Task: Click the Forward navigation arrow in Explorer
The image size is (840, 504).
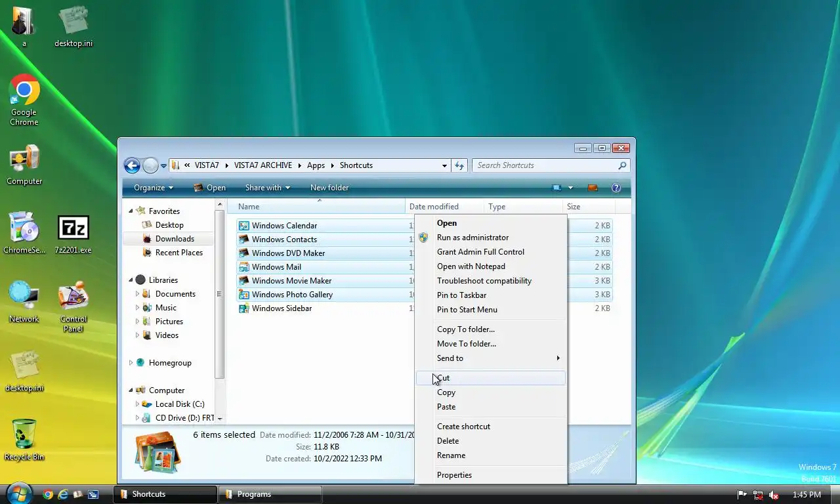Action: [150, 165]
